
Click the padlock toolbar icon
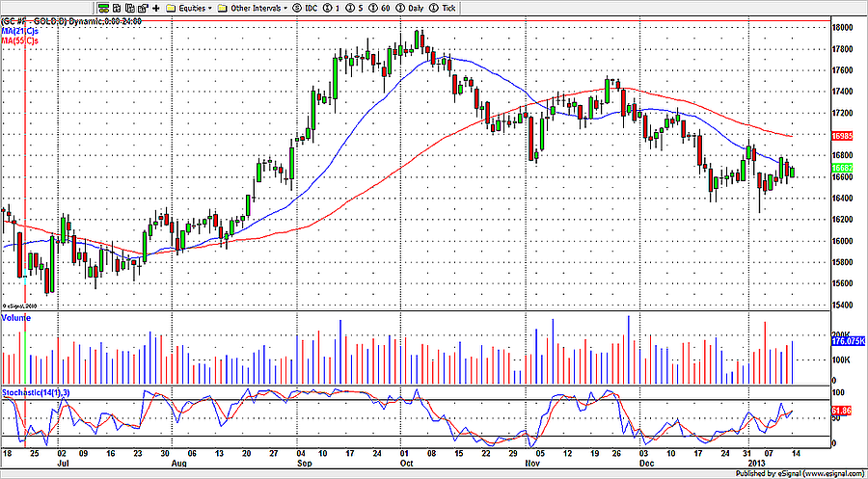tap(142, 8)
